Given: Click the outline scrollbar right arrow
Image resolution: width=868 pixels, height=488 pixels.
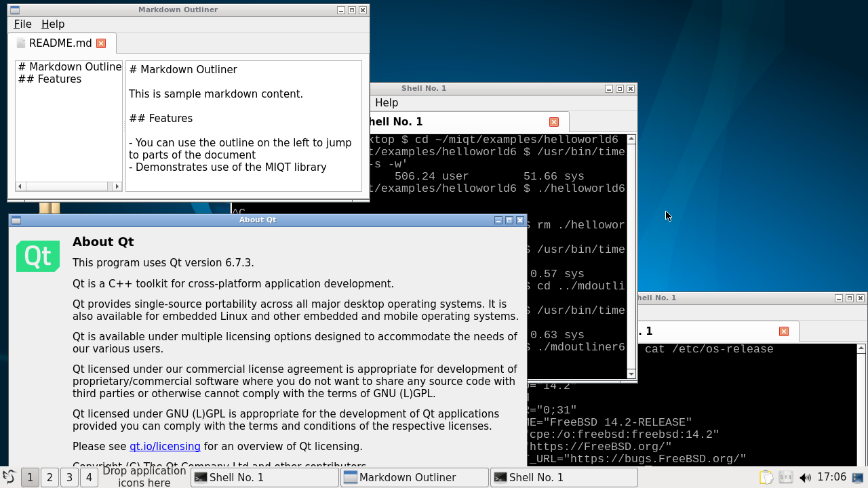Looking at the screenshot, I should pos(117,186).
